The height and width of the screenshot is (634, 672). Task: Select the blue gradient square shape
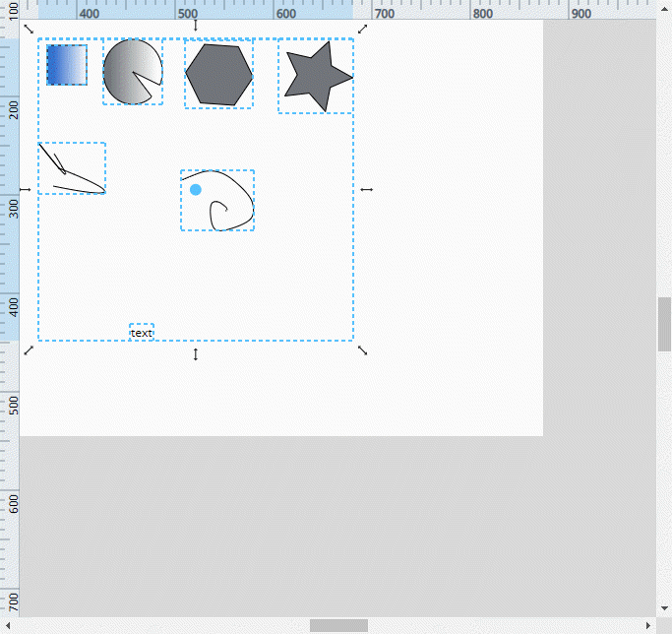(x=67, y=65)
